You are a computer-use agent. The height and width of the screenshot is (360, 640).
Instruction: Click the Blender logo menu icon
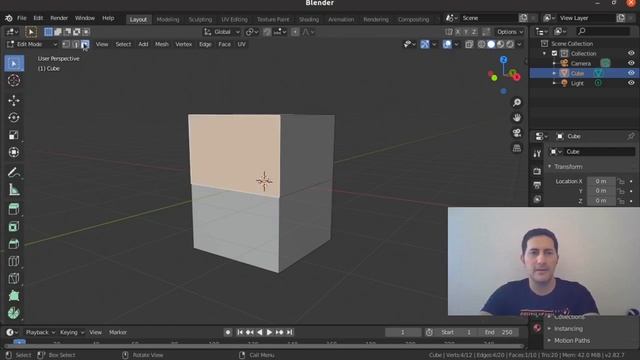click(9, 18)
